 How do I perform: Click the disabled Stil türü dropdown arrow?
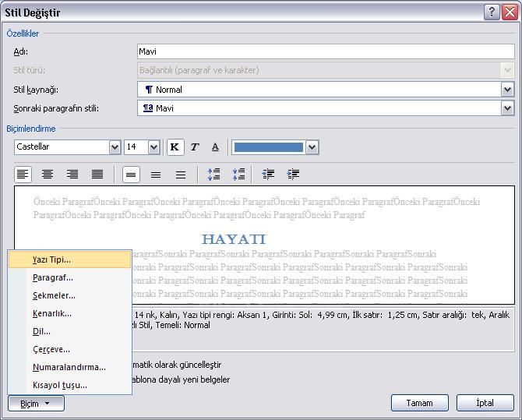click(507, 70)
